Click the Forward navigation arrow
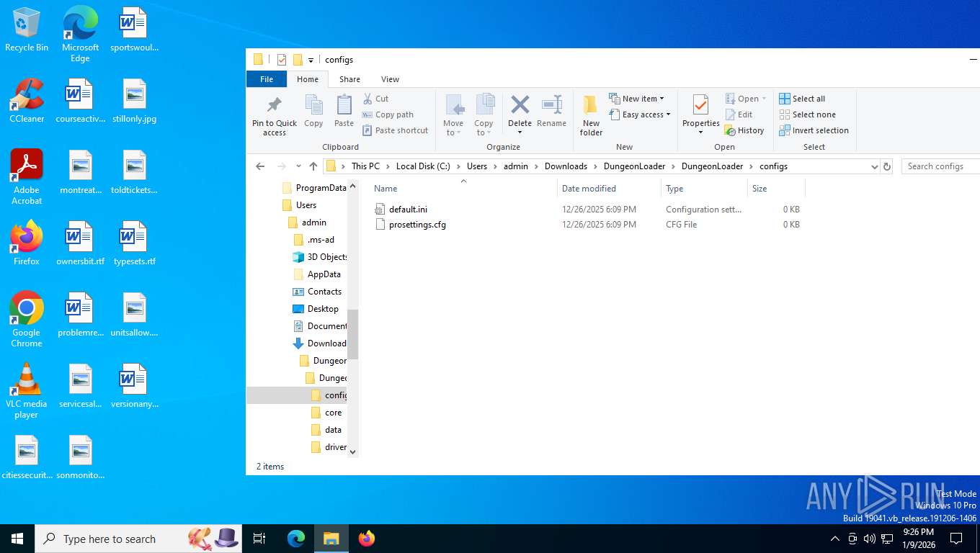980x553 pixels. click(x=282, y=166)
